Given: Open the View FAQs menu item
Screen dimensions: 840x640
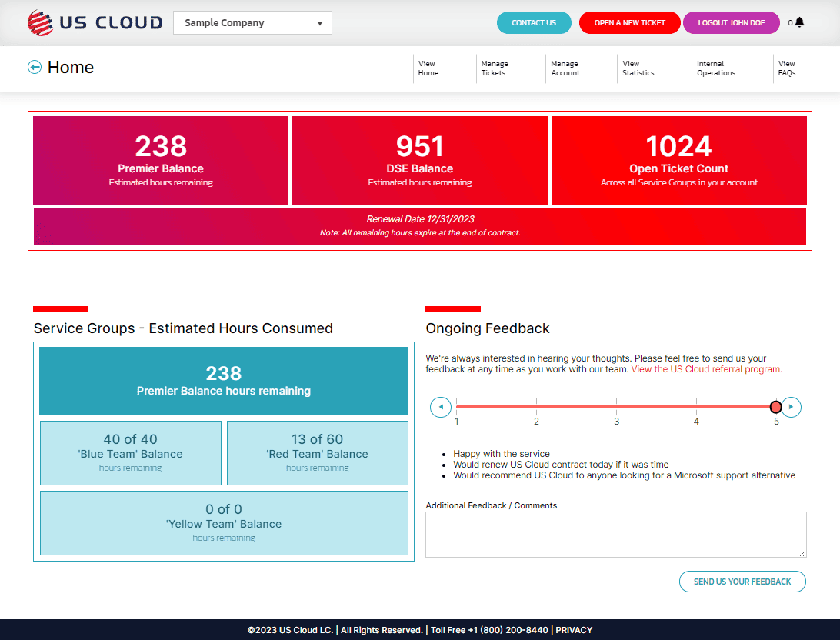Looking at the screenshot, I should click(x=786, y=68).
